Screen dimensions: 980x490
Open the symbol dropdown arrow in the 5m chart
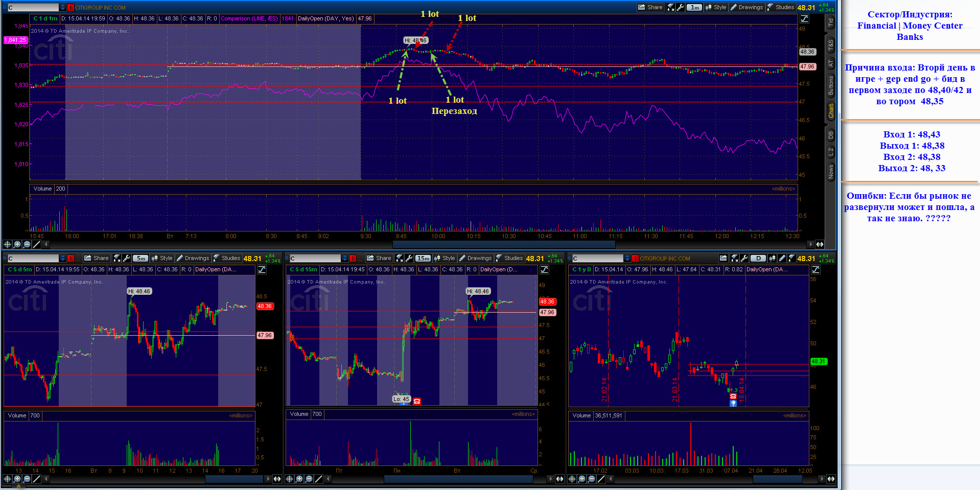(63, 258)
